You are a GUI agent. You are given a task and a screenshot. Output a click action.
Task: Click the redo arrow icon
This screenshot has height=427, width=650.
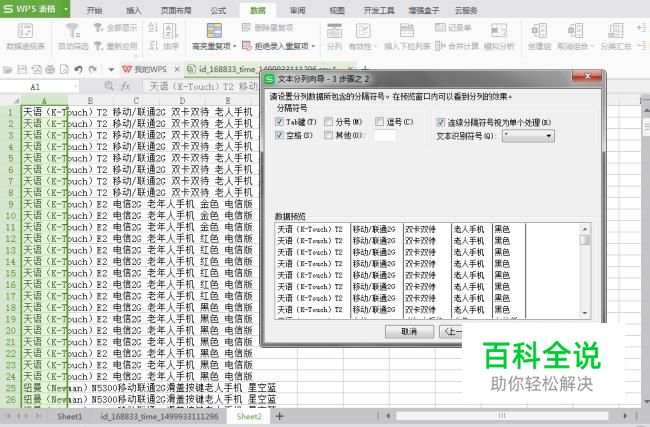click(93, 69)
